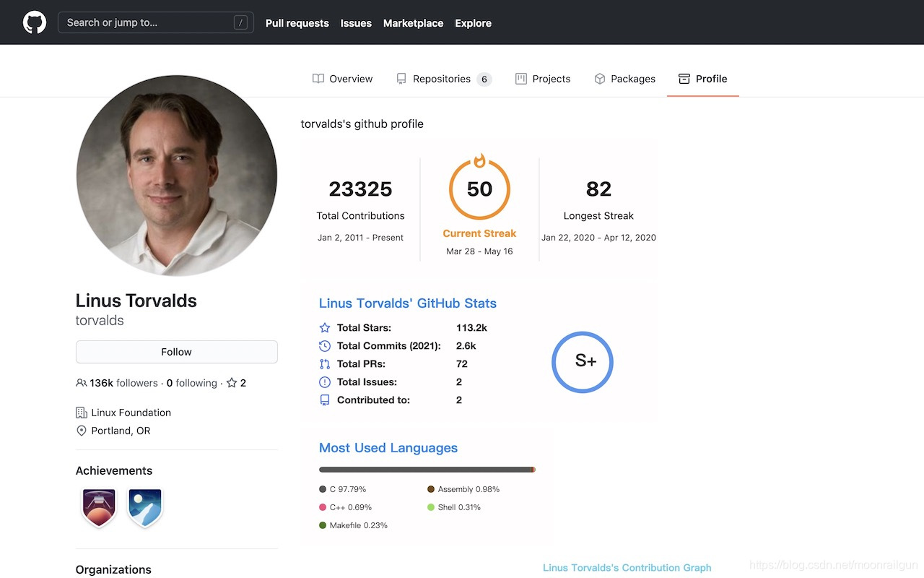Focus the Search or jump to field
Screen dimensions: 924x578
[x=156, y=23]
